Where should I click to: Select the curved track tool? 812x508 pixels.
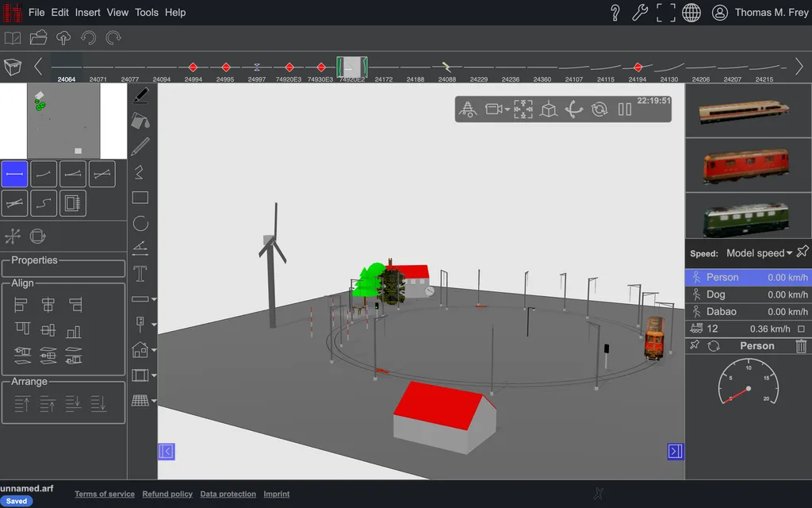[44, 174]
